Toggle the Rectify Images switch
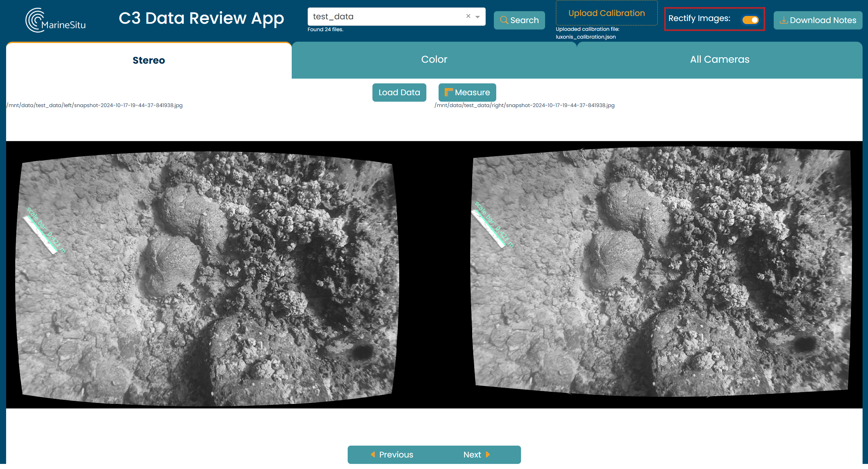The image size is (868, 469). coord(750,20)
